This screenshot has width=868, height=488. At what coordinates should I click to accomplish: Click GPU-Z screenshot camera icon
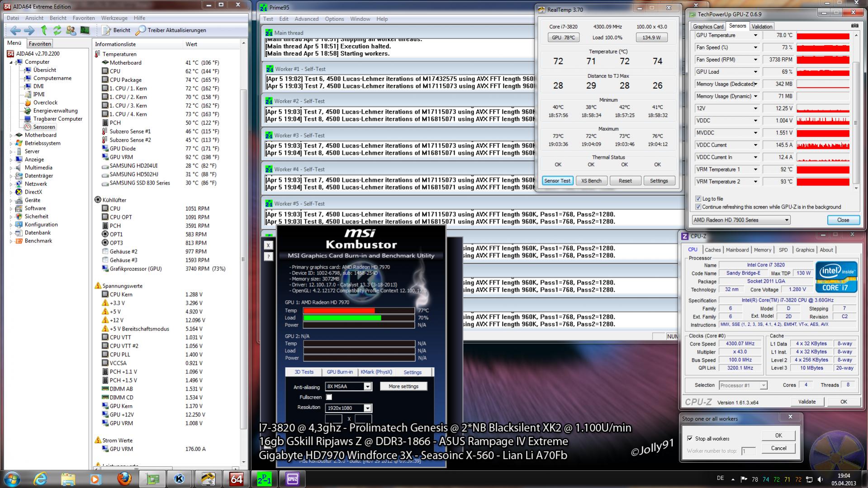pyautogui.click(x=854, y=26)
